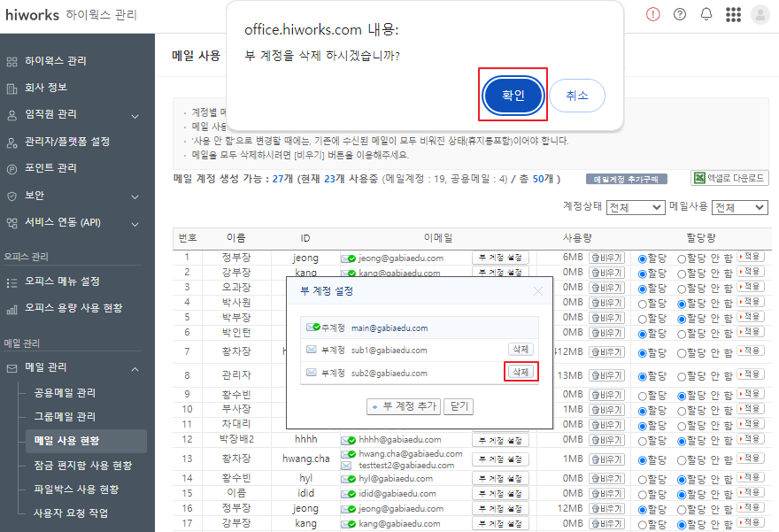Click the mail icon beside hhhh@gabiaedu.com
The image size is (779, 532).
click(348, 440)
